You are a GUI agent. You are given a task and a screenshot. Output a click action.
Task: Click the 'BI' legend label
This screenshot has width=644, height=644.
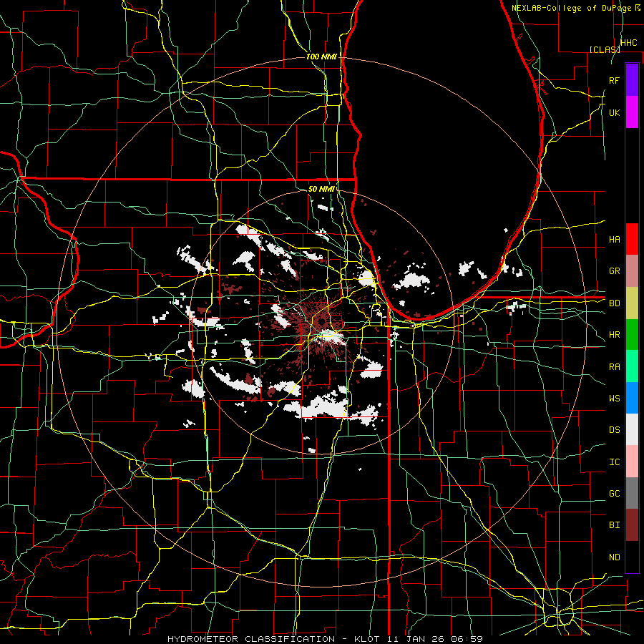coord(614,525)
